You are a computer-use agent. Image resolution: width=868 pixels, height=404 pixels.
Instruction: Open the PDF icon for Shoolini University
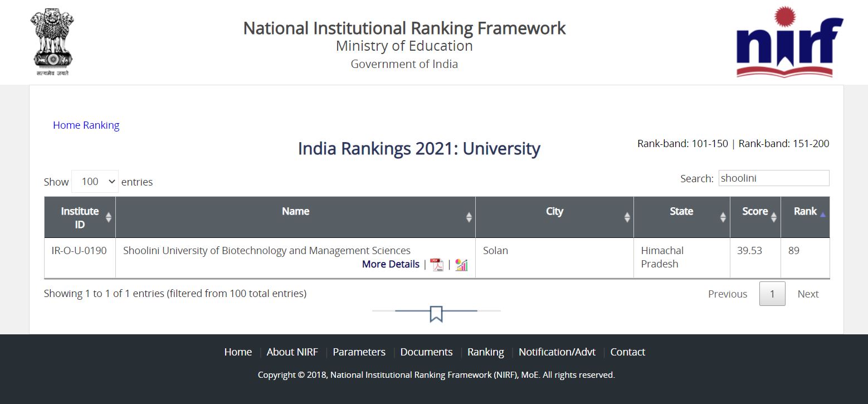click(x=437, y=265)
